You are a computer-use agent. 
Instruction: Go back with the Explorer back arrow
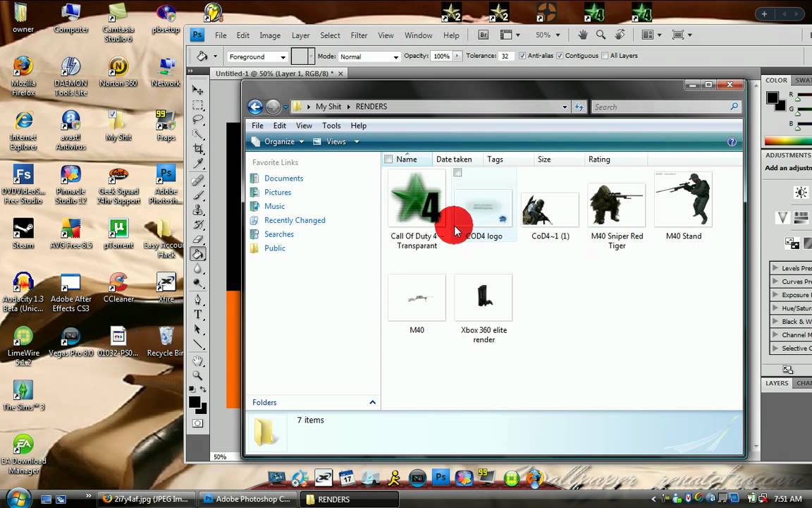[255, 107]
